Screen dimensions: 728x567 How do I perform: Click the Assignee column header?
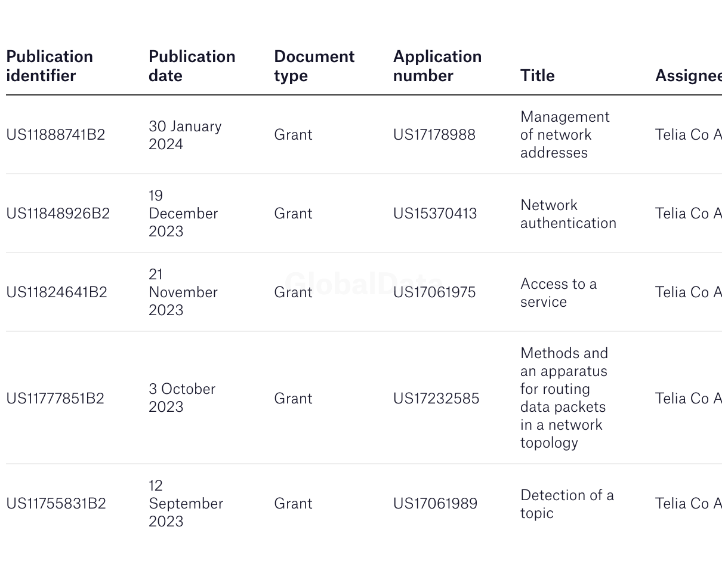tap(688, 76)
